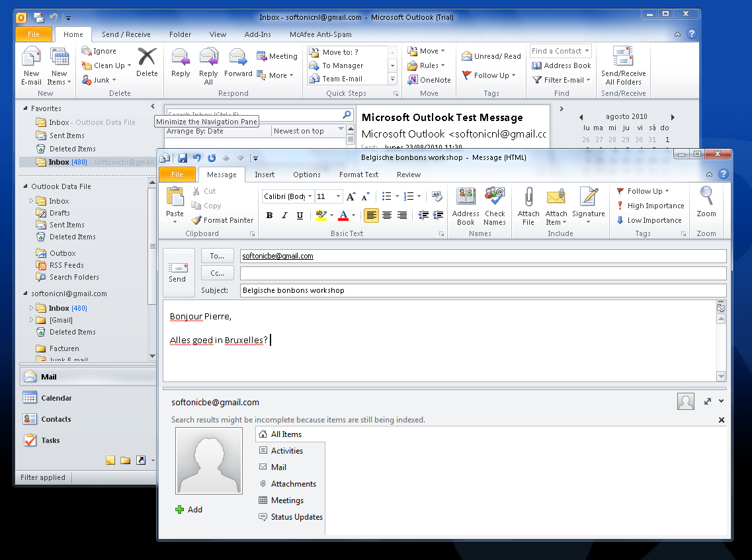This screenshot has height=560, width=752.
Task: Go to next month in calendar
Action: 673,117
